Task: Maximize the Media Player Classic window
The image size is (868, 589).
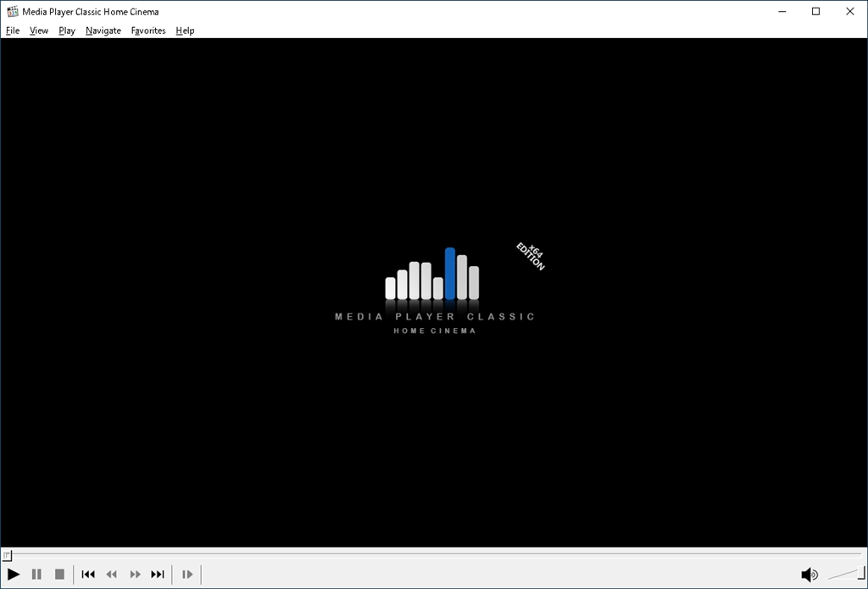Action: pyautogui.click(x=816, y=12)
